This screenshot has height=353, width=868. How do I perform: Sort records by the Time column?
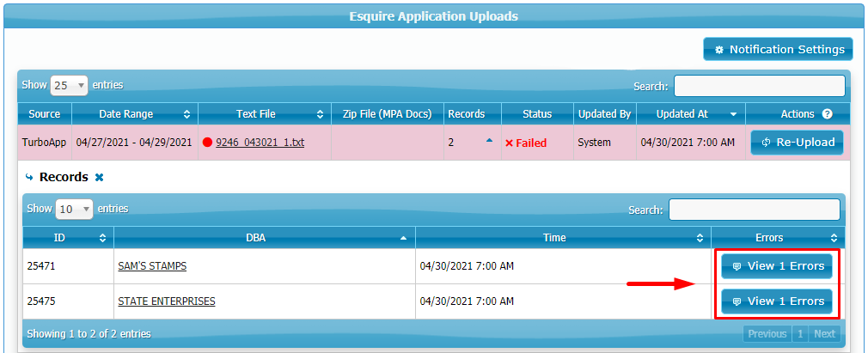coord(700,237)
